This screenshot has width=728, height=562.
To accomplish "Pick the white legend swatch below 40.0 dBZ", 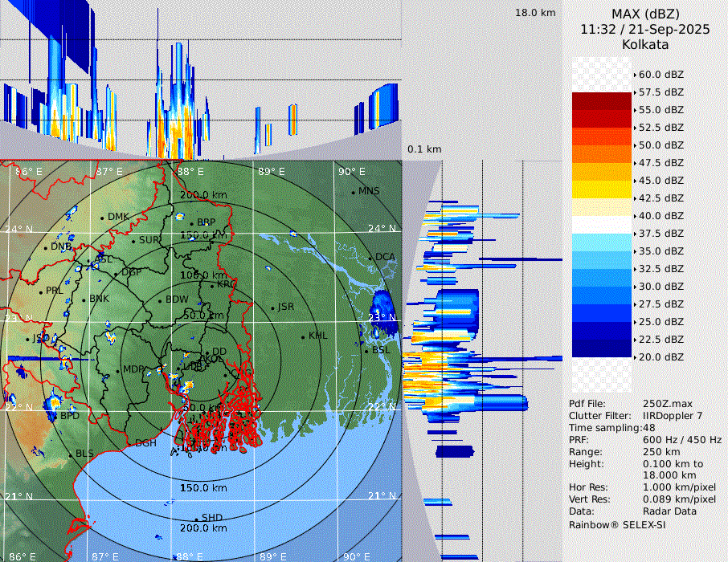I will click(601, 224).
